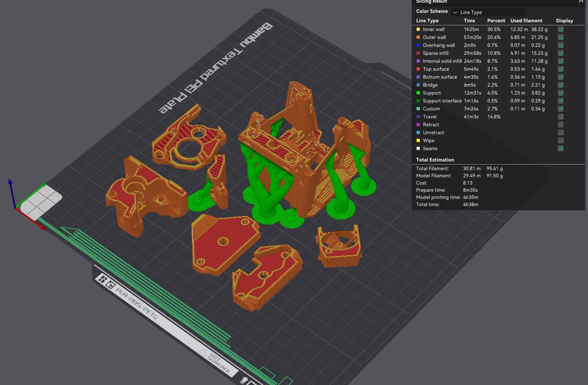588x385 pixels.
Task: Toggle display of Bottom surface lines
Action: click(x=561, y=77)
